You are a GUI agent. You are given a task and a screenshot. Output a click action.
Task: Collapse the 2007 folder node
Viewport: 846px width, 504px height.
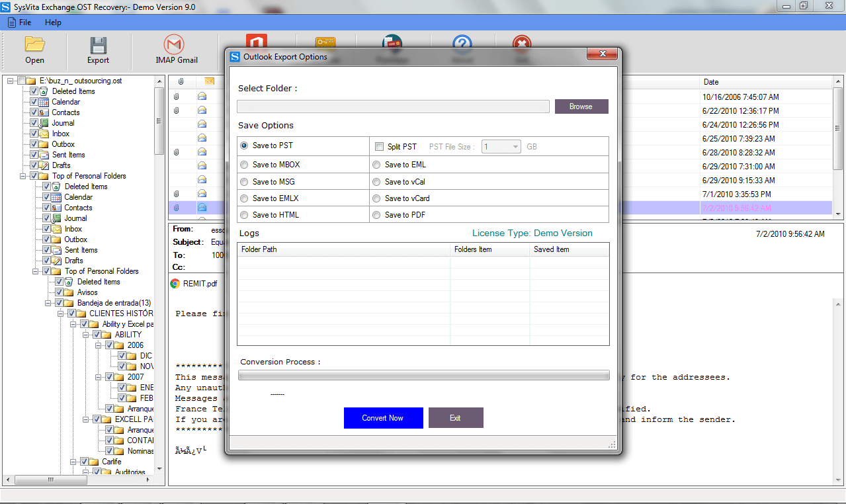[98, 377]
